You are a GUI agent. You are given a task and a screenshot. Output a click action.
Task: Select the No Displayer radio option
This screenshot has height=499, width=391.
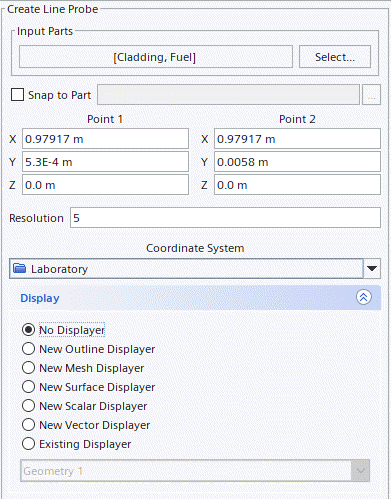click(28, 330)
